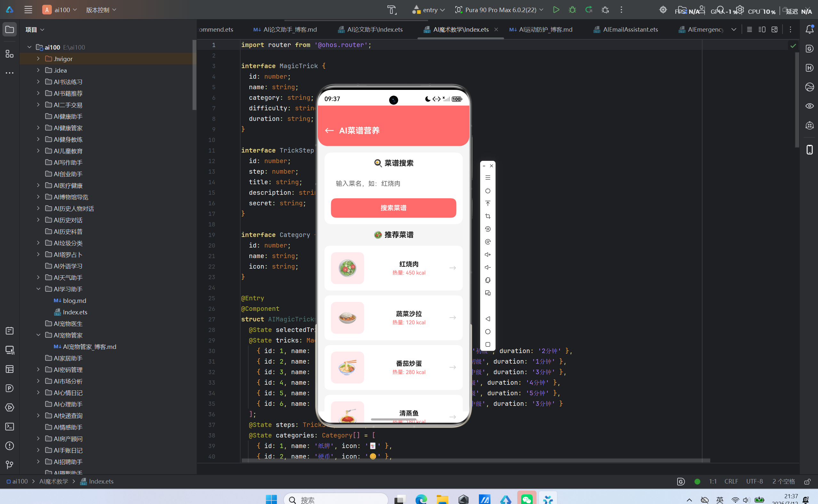818x504 pixels.
Task: Close the AI魔术教学\Index.ets tab
Action: pos(496,29)
